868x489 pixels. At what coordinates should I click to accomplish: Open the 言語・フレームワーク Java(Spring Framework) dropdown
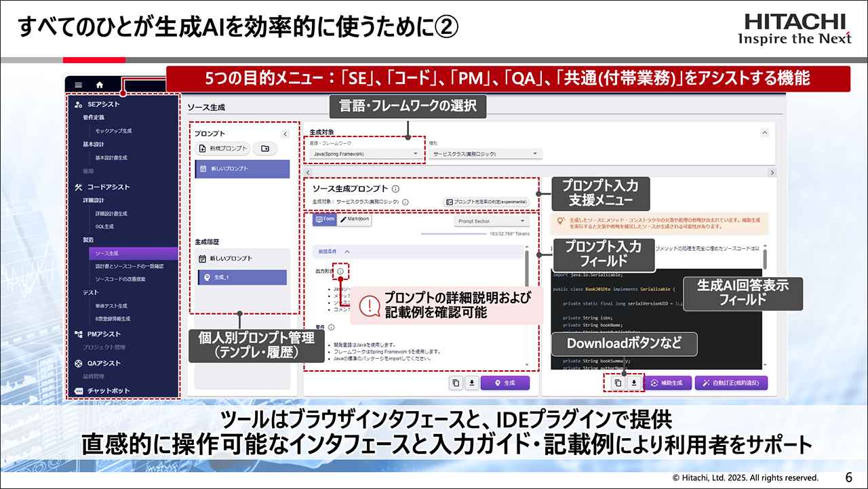(367, 154)
